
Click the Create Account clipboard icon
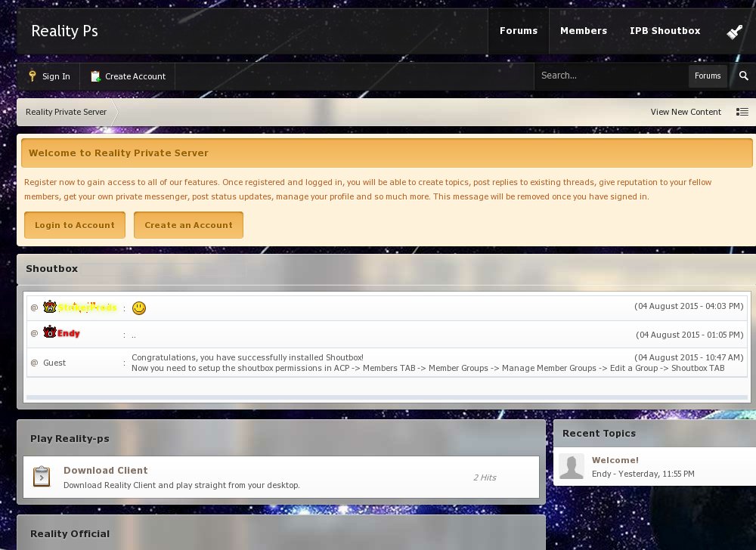pos(95,76)
